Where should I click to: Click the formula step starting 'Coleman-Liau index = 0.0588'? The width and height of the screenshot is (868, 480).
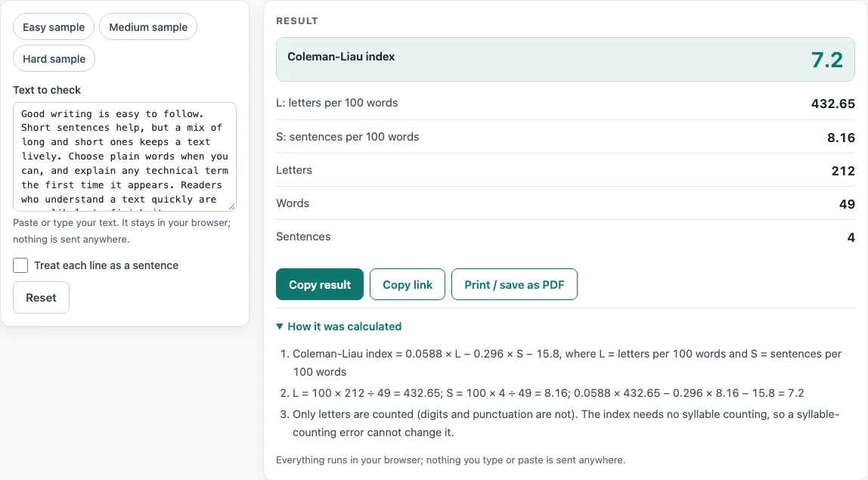click(x=567, y=363)
